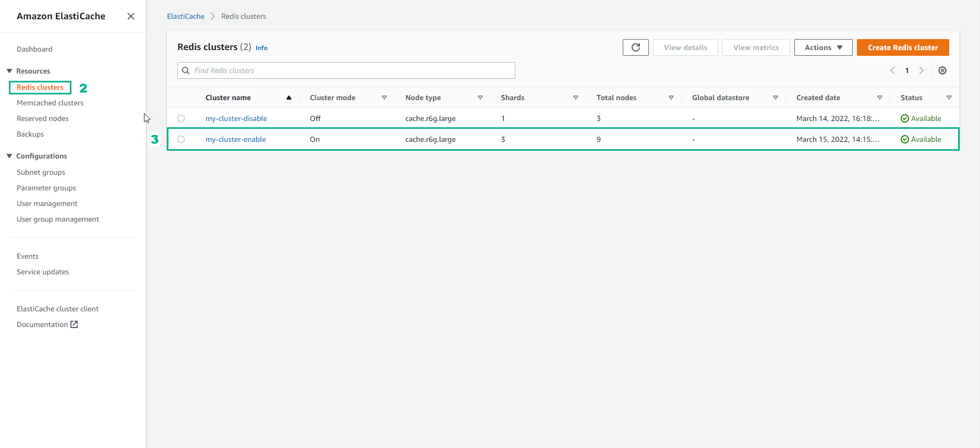This screenshot has width=980, height=448.
Task: Open table preferences gear icon
Action: tap(942, 70)
